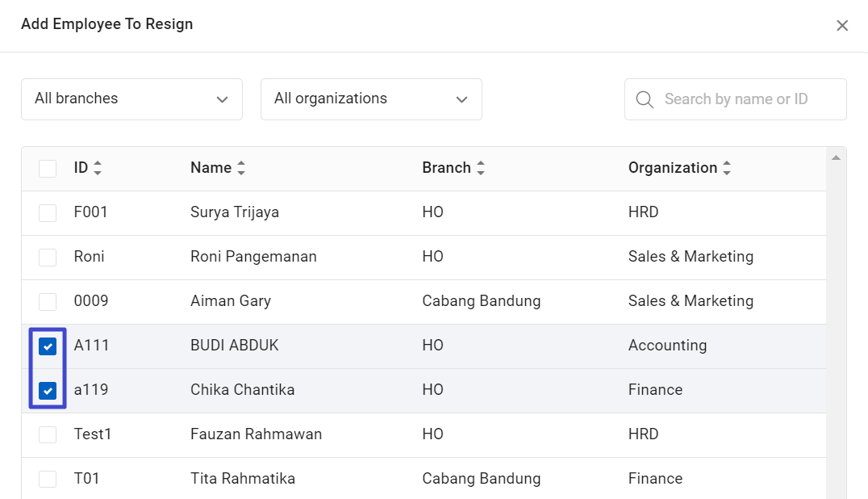Click the Search by name or ID field
The height and width of the screenshot is (499, 868).
pyautogui.click(x=746, y=99)
